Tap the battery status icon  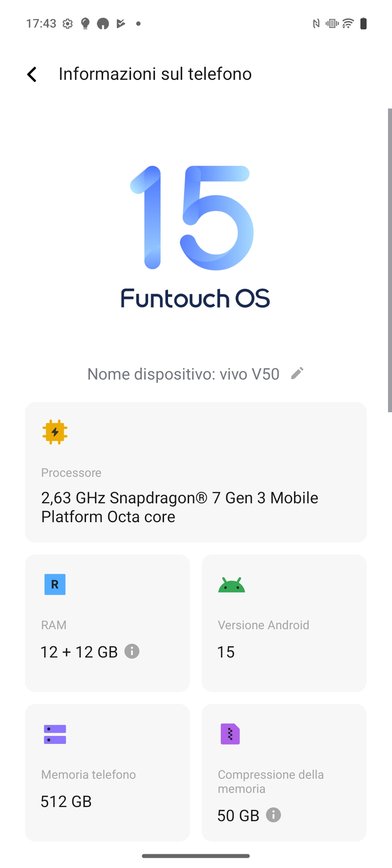coord(363,24)
